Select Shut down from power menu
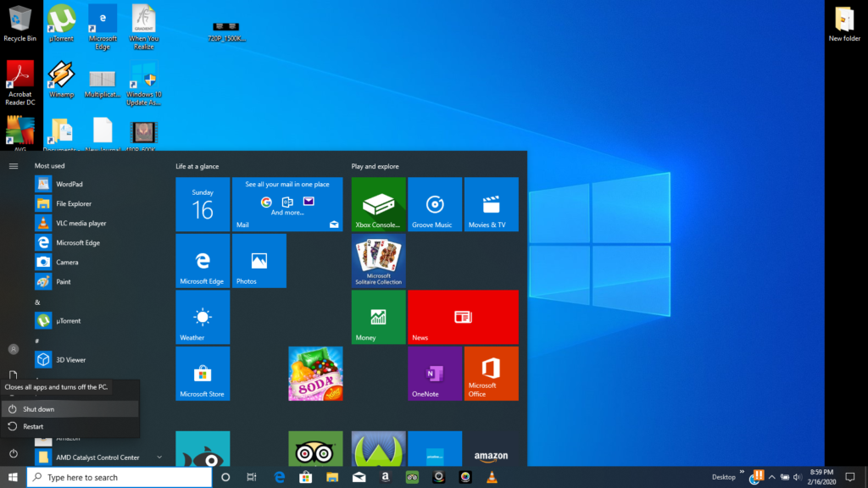Screen dimensions: 868x488 point(70,409)
